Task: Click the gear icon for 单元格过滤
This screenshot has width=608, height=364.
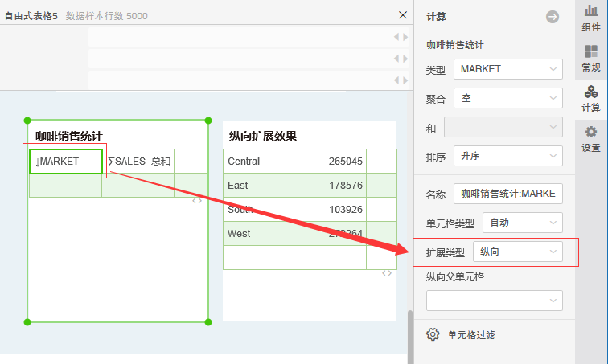Action: [x=433, y=334]
